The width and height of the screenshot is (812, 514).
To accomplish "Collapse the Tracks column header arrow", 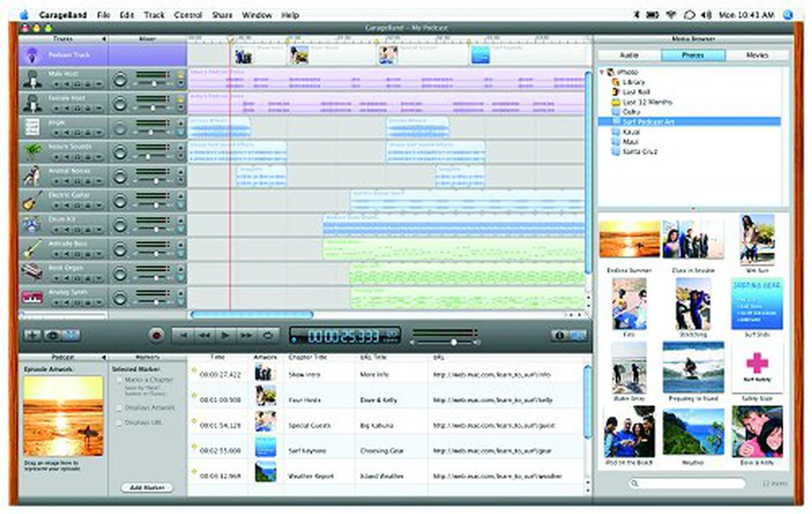I will (x=104, y=39).
